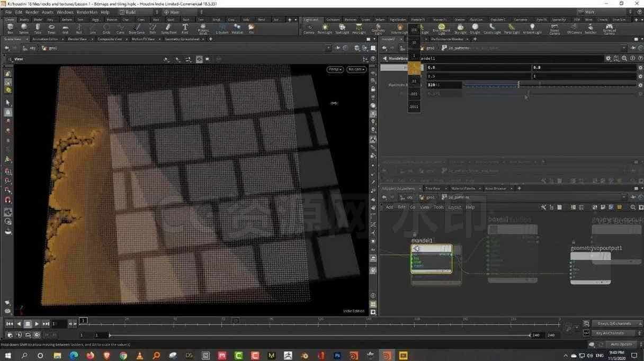The width and height of the screenshot is (644, 361).
Task: Select the Font shelf tool
Action: tap(185, 28)
